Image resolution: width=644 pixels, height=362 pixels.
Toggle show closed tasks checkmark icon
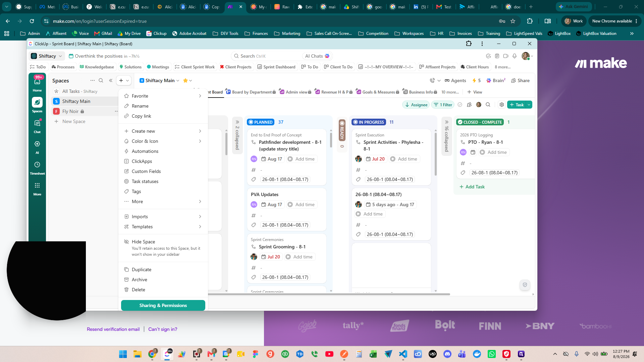(460, 105)
